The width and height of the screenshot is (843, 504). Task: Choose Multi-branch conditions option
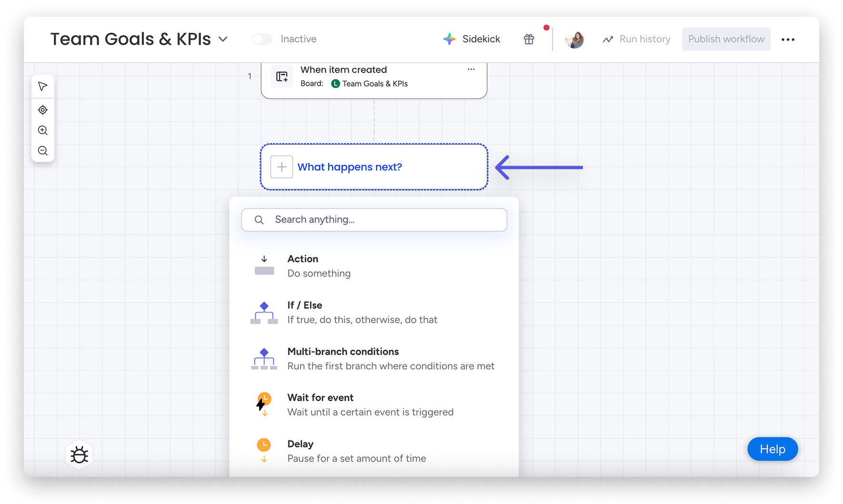click(374, 359)
